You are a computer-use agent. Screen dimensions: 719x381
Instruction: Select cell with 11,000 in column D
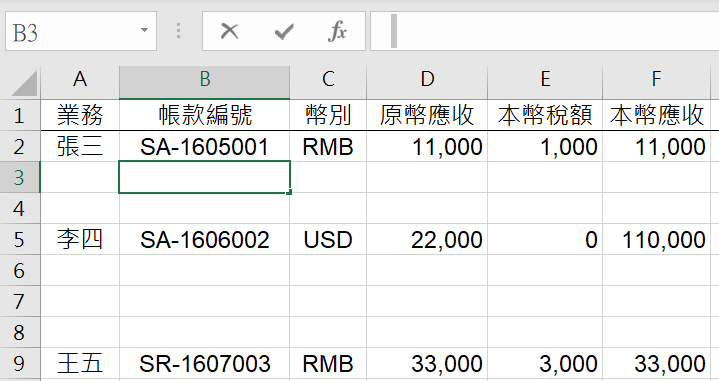click(427, 146)
